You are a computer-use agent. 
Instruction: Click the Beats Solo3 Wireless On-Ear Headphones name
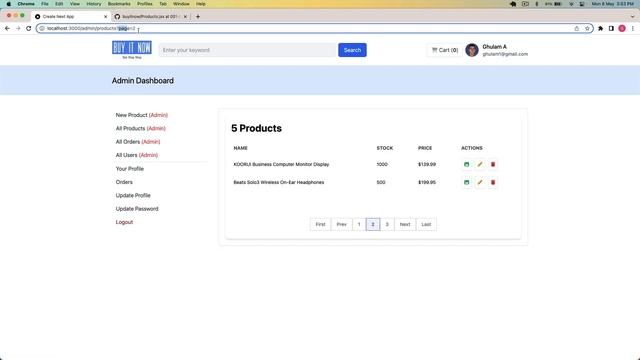(279, 182)
